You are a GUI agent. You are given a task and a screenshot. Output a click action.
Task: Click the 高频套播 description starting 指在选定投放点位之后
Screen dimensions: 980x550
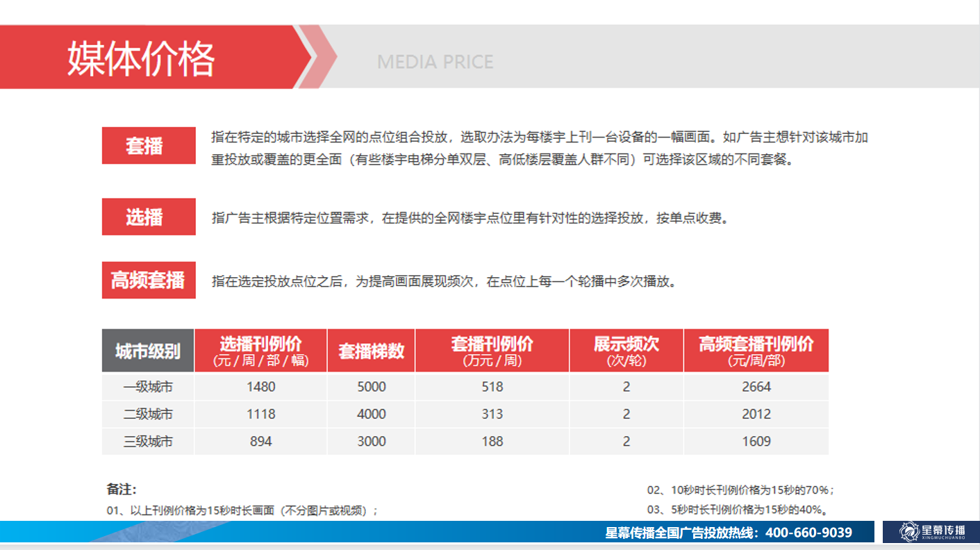444,282
